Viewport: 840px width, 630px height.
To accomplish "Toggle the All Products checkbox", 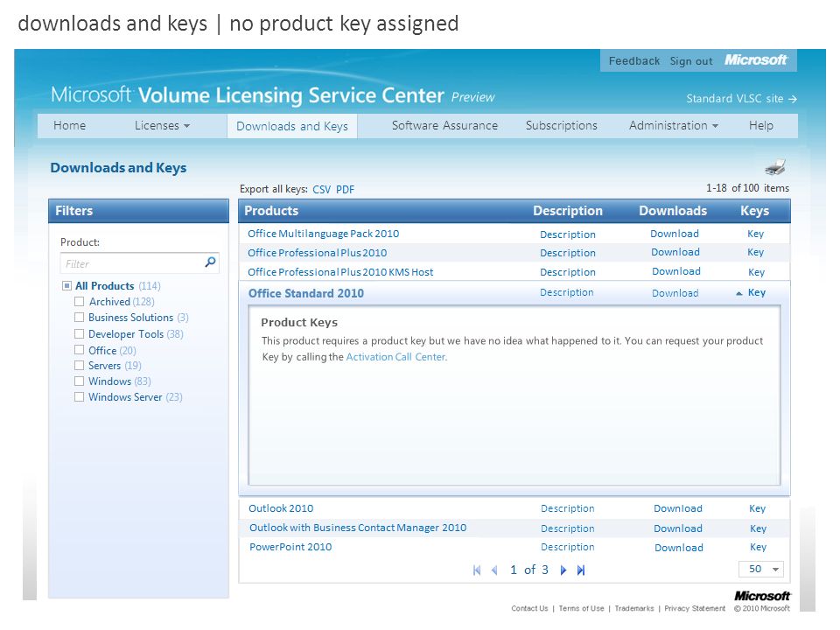I will [66, 285].
